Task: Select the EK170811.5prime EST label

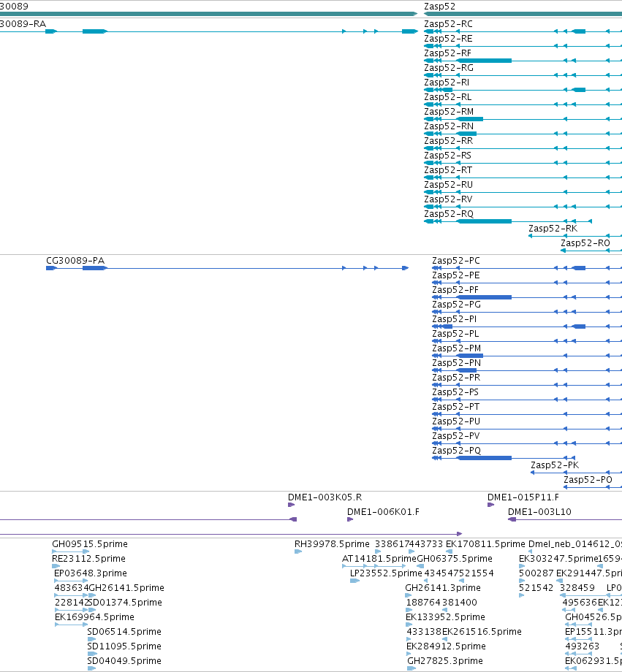Action: [x=485, y=544]
